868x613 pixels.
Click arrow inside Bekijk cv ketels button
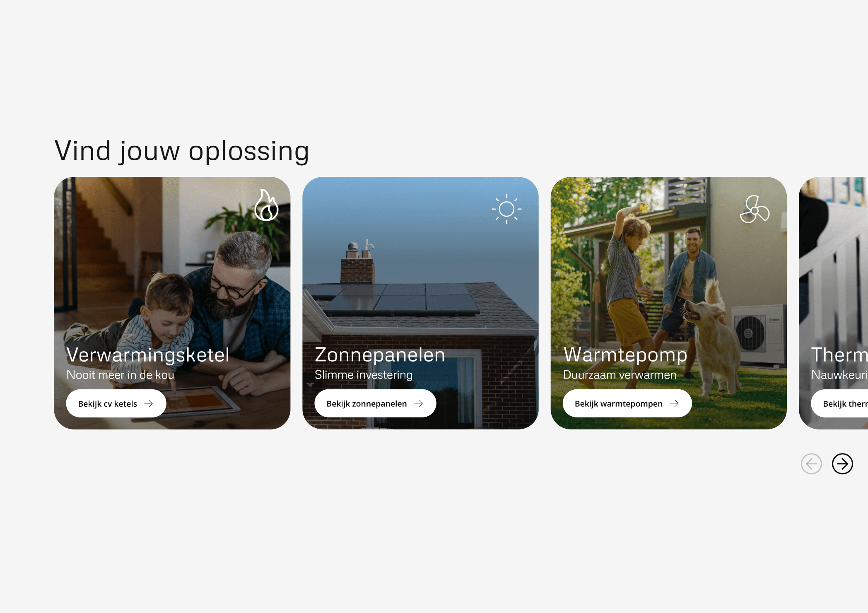click(x=149, y=403)
